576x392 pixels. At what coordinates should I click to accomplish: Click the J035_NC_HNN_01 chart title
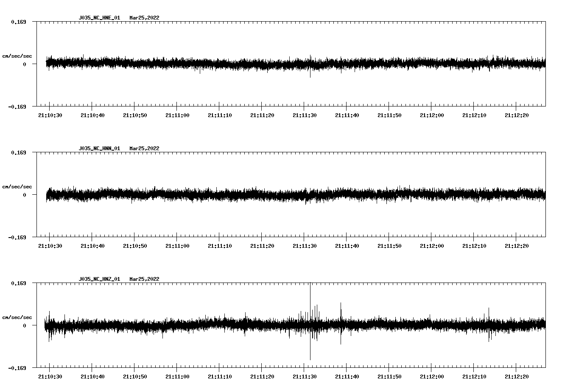(99, 148)
